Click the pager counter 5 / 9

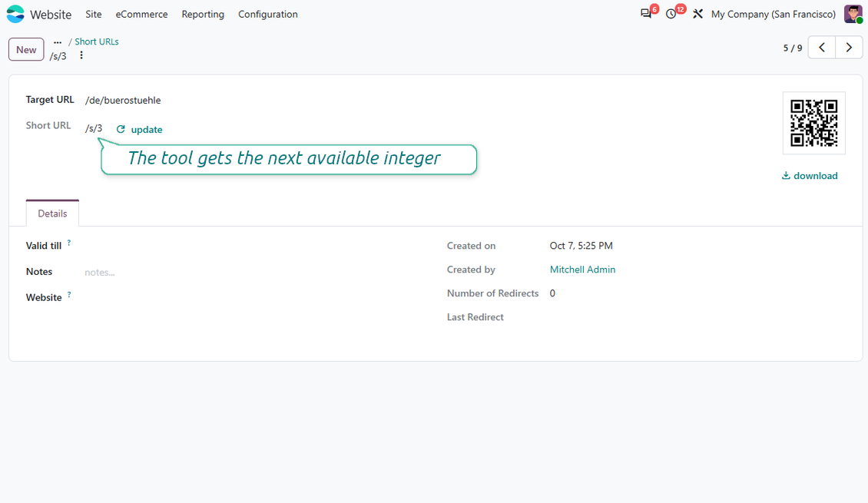[793, 48]
